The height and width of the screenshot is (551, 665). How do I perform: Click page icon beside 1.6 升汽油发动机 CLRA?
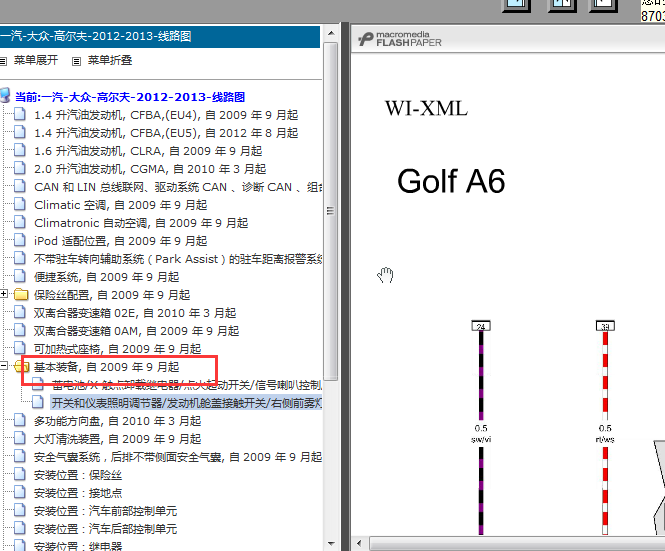tap(20, 150)
